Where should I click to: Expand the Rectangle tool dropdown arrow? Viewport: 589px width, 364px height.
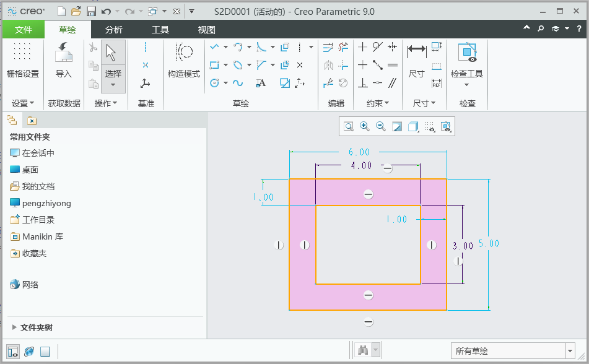pyautogui.click(x=225, y=65)
